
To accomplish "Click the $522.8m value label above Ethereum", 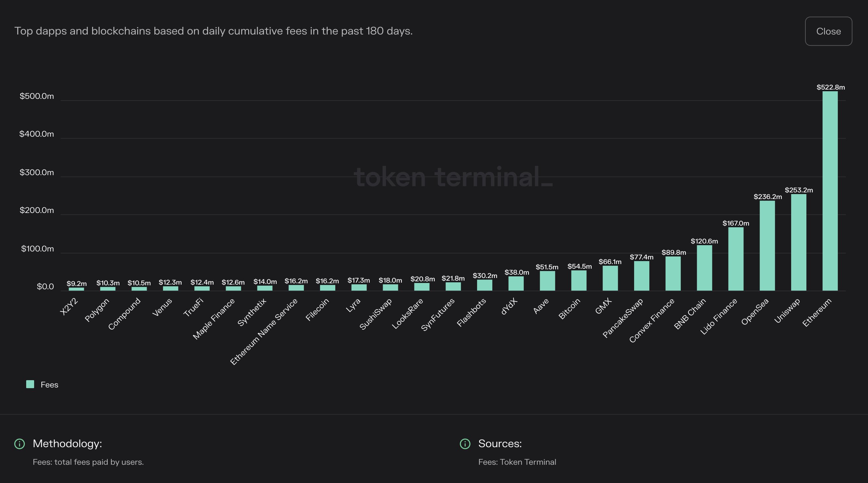I will click(830, 87).
